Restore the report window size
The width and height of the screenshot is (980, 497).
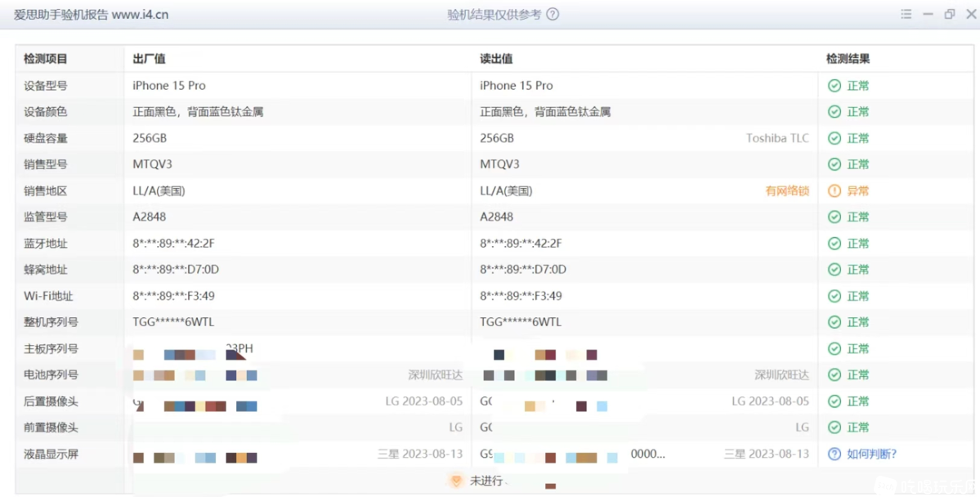pyautogui.click(x=950, y=15)
